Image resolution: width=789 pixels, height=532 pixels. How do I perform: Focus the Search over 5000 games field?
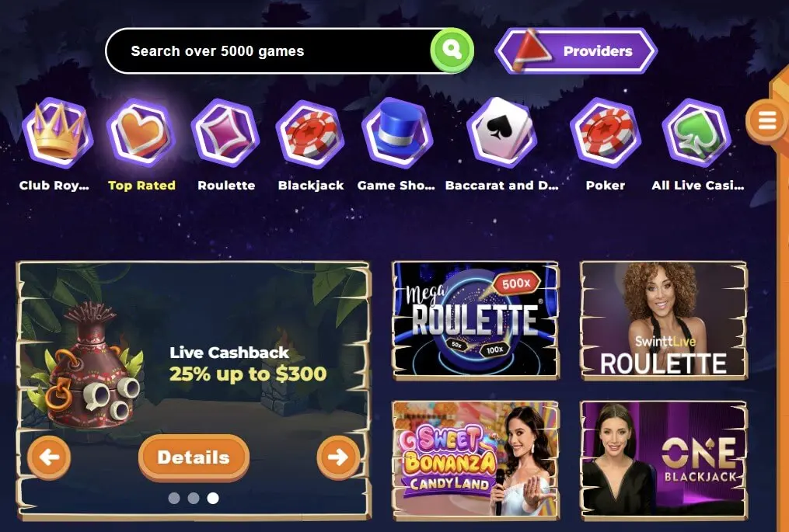tap(268, 50)
